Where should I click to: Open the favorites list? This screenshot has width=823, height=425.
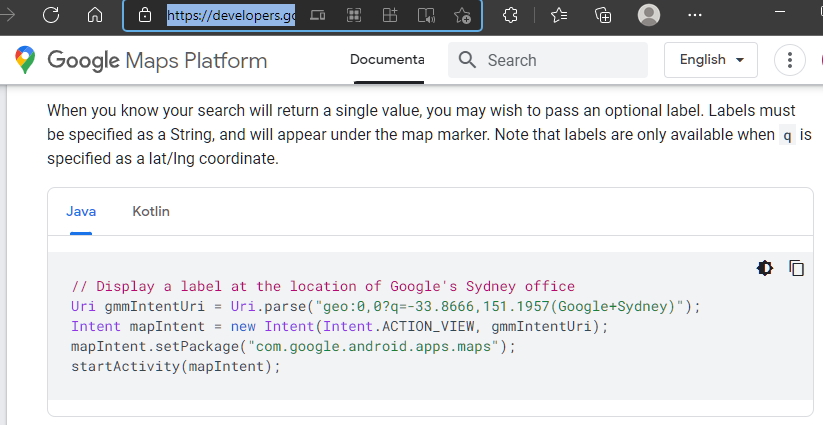pos(559,15)
